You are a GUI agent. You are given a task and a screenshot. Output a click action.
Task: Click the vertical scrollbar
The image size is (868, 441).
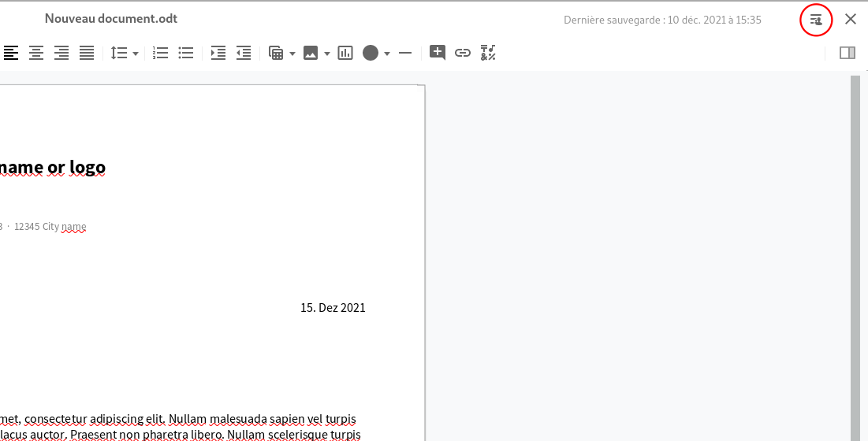coord(855,258)
